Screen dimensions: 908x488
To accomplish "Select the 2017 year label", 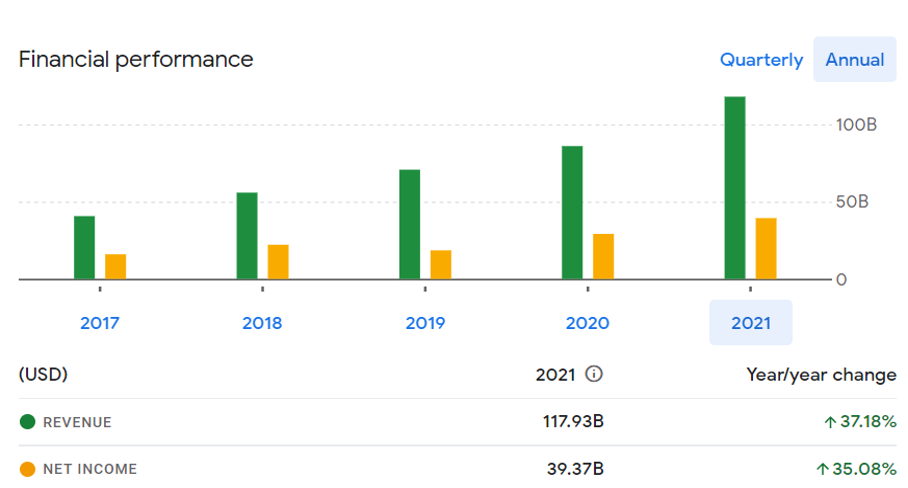I will pyautogui.click(x=99, y=323).
